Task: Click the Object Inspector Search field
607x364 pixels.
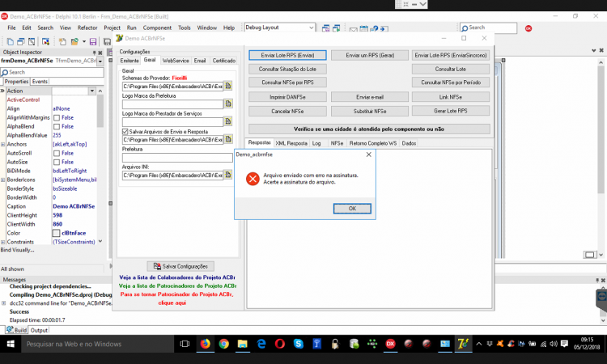Action: coord(53,72)
